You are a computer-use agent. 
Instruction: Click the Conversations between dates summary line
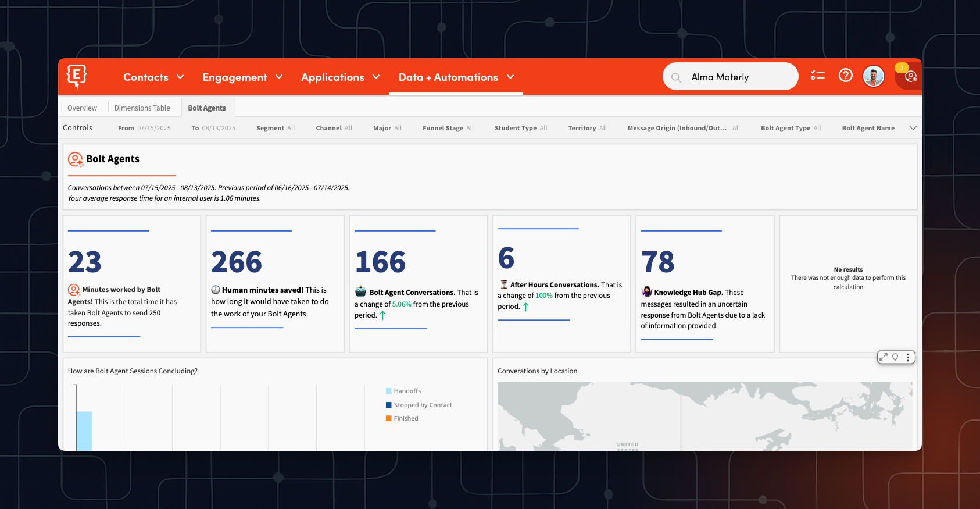(209, 188)
